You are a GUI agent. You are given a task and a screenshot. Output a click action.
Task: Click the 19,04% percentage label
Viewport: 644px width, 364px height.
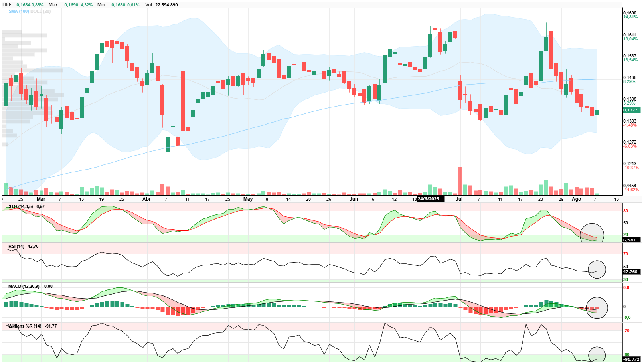pyautogui.click(x=630, y=39)
